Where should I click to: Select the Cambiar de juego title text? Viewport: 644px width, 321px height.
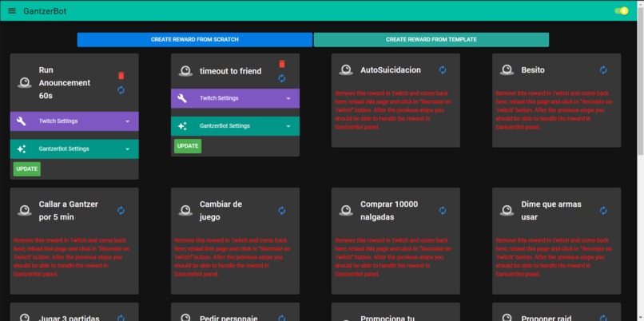(x=221, y=211)
